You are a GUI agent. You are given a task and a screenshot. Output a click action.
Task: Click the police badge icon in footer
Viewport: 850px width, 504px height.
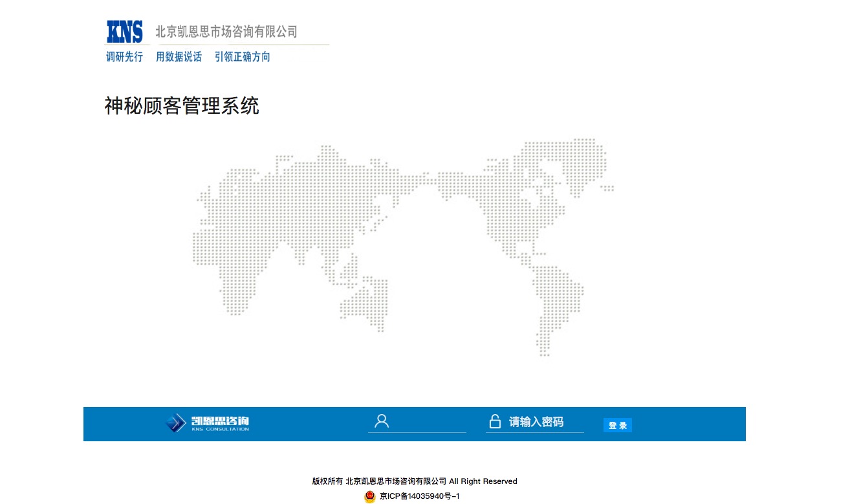pyautogui.click(x=370, y=496)
